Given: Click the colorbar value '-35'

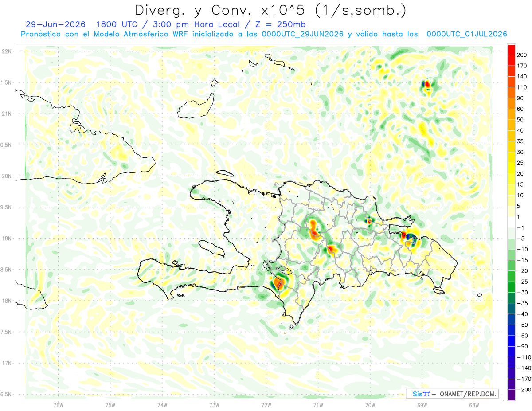Looking at the screenshot, I should pos(523,303).
